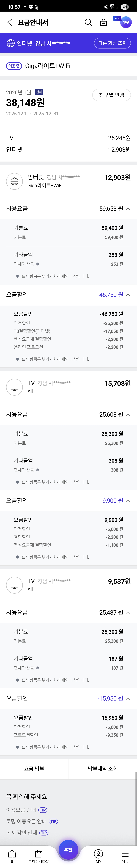This screenshot has width=137, height=868.
Task: Tap the back arrow icon
Action: [x=9, y=22]
